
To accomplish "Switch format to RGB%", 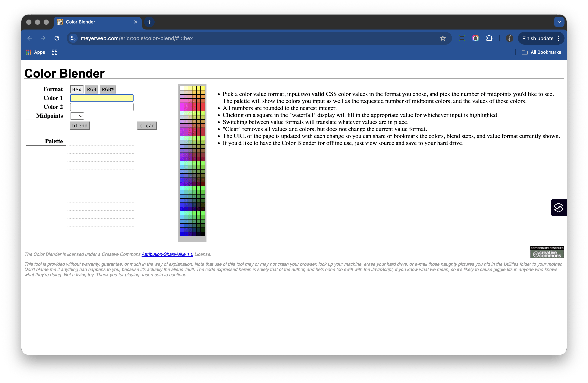I will 108,89.
